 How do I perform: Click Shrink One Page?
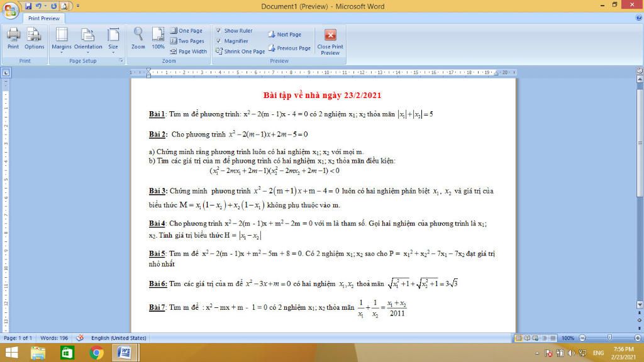pyautogui.click(x=240, y=52)
